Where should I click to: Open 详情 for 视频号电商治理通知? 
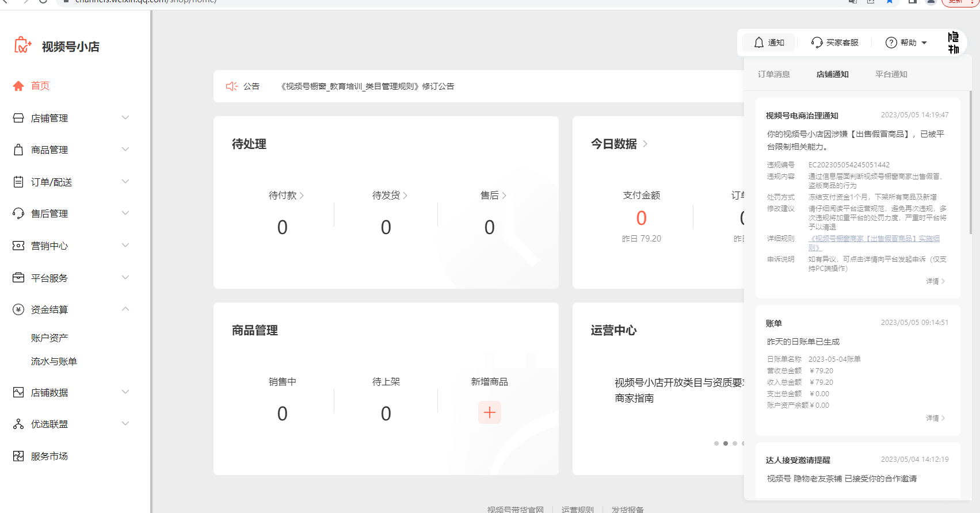pos(935,281)
